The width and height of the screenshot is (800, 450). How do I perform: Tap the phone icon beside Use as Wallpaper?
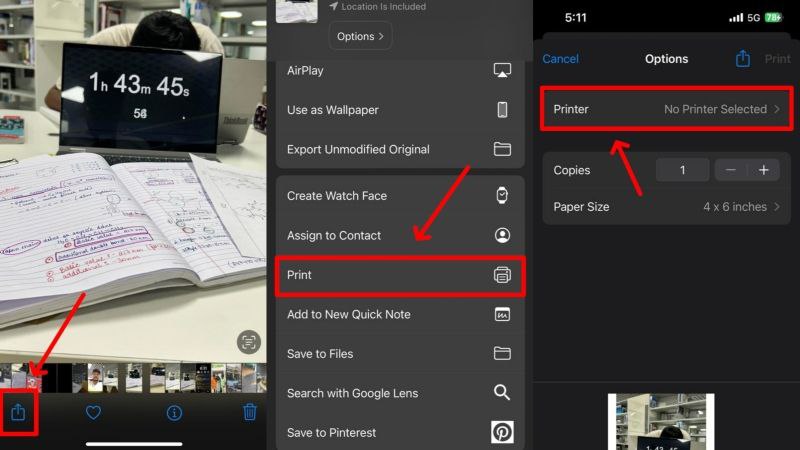(x=502, y=110)
